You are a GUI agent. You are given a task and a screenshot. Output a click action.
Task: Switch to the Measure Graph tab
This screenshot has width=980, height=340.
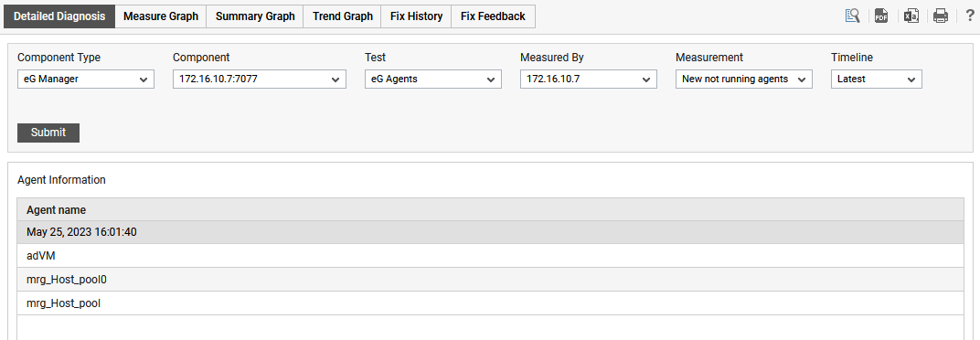tap(161, 16)
